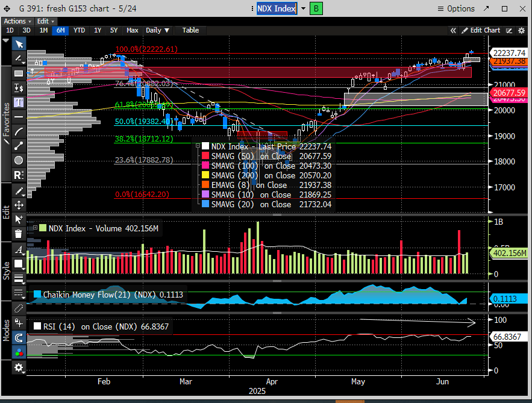The height and width of the screenshot is (403, 532).
Task: Toggle the magnet snap mode
Action: [x=19, y=338]
